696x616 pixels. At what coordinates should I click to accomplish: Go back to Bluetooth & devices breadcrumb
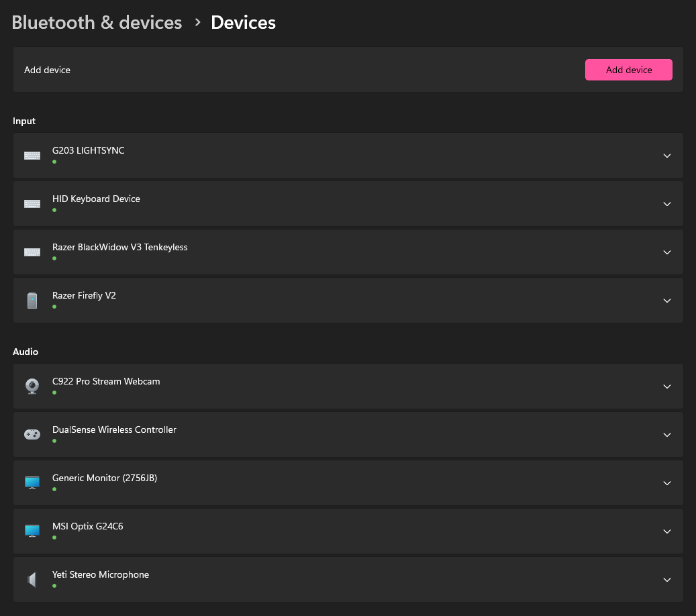pyautogui.click(x=97, y=22)
